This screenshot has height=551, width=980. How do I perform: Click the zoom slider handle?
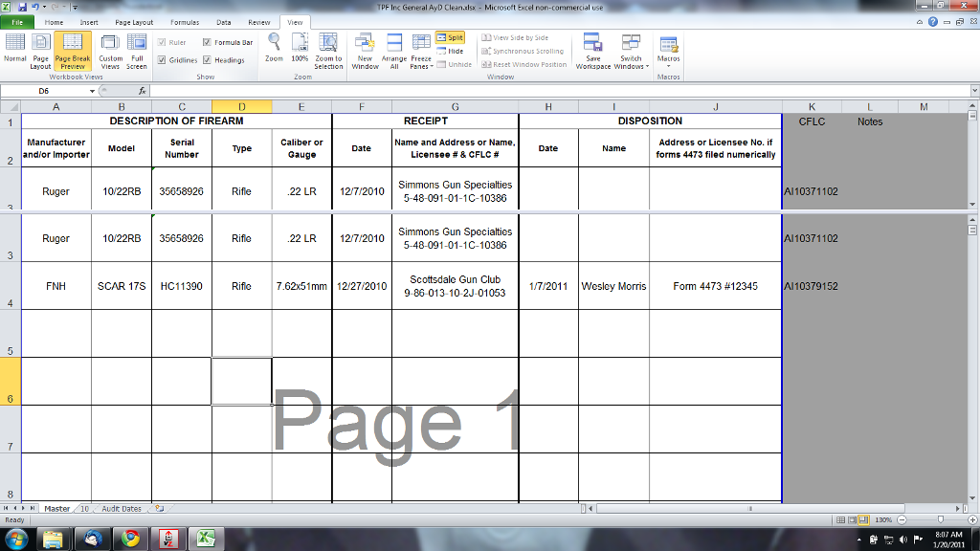[x=941, y=519]
